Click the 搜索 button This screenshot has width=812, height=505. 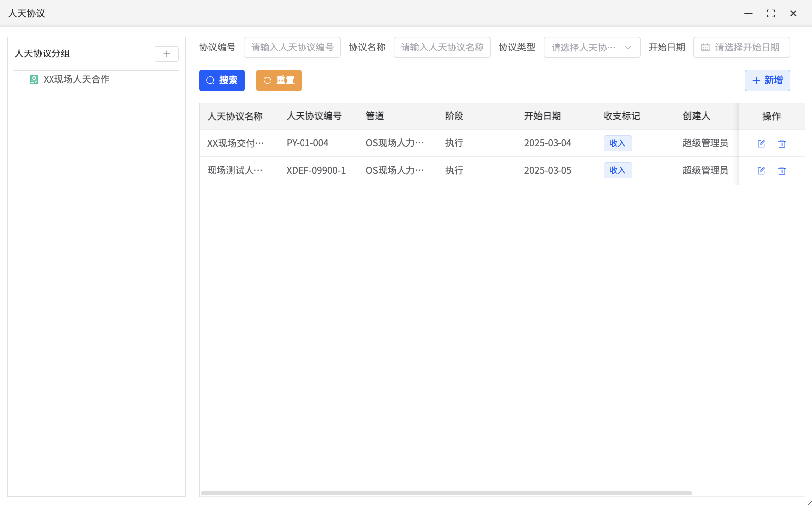[222, 80]
